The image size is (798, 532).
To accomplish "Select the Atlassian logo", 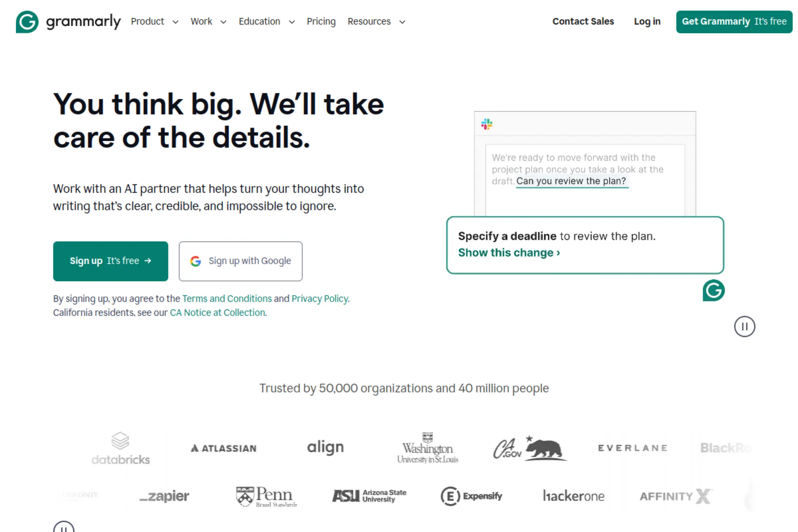I will pyautogui.click(x=223, y=448).
